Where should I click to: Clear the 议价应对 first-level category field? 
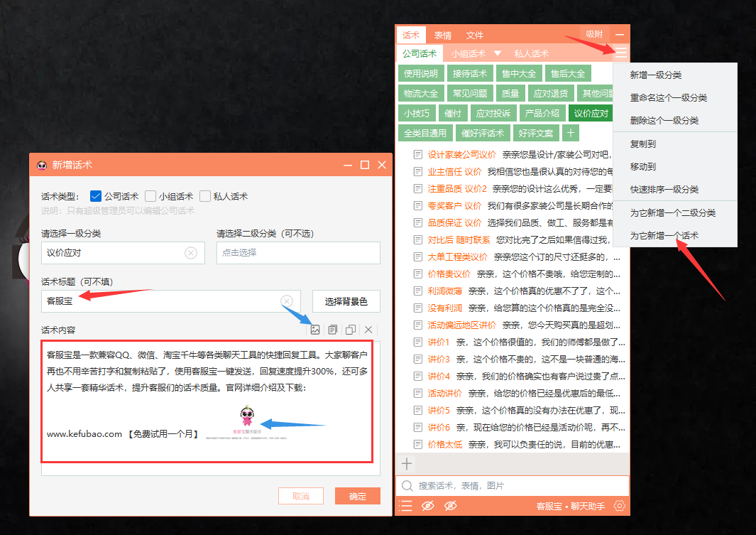(x=191, y=253)
